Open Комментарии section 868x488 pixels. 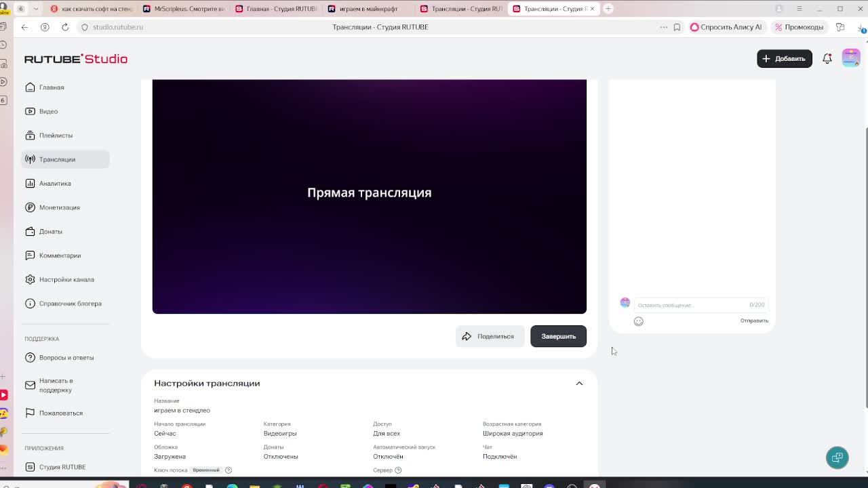click(x=65, y=256)
